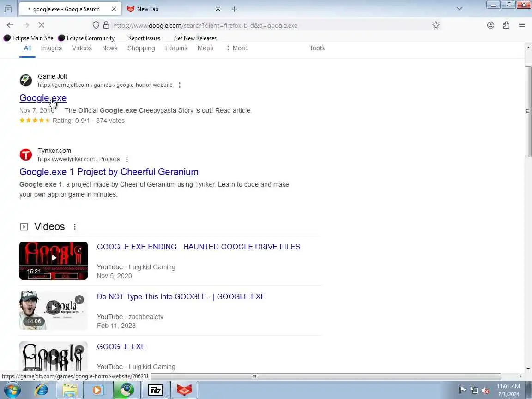The width and height of the screenshot is (532, 399).
Task: Click the vertical scrollbar thumb
Action: pyautogui.click(x=528, y=111)
